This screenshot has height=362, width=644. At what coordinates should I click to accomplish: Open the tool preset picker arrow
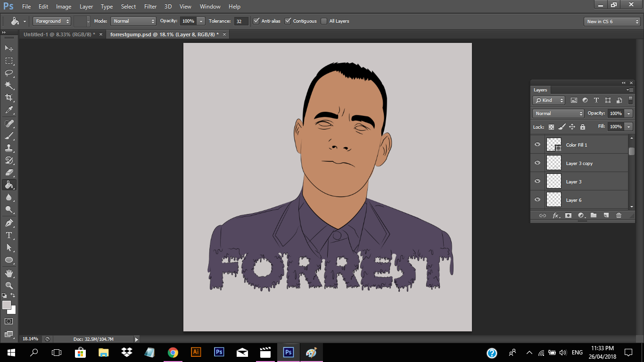(x=25, y=22)
